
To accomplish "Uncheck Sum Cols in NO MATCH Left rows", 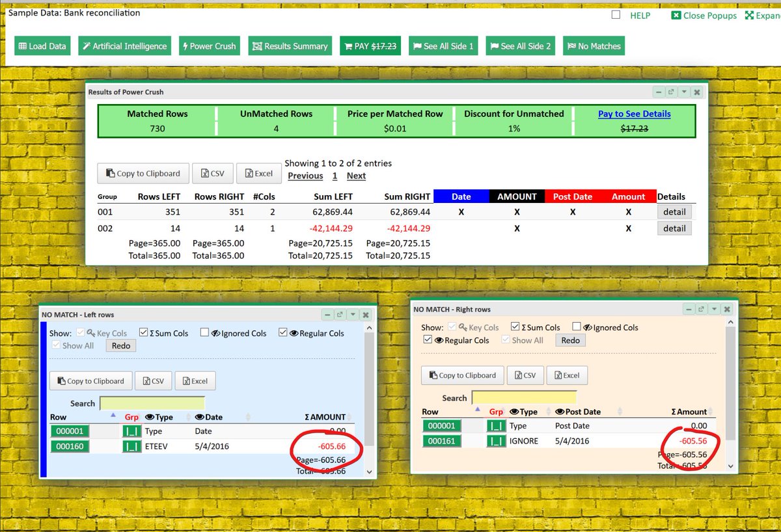I will coord(144,332).
